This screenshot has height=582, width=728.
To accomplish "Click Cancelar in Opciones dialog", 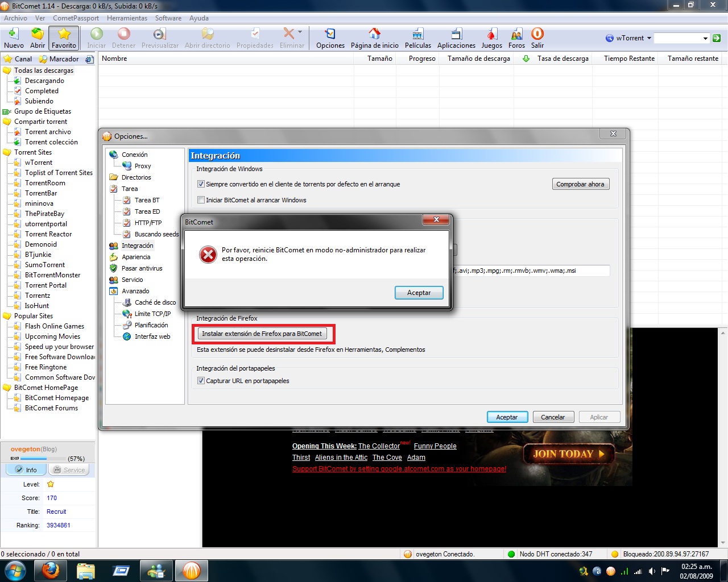I will point(553,417).
